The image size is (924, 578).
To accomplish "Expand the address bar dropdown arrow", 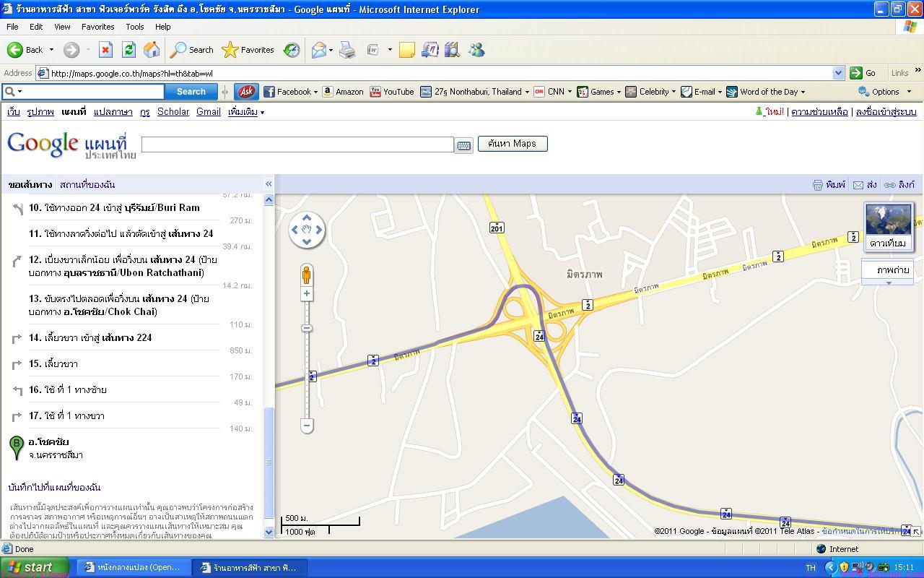I will tap(838, 73).
